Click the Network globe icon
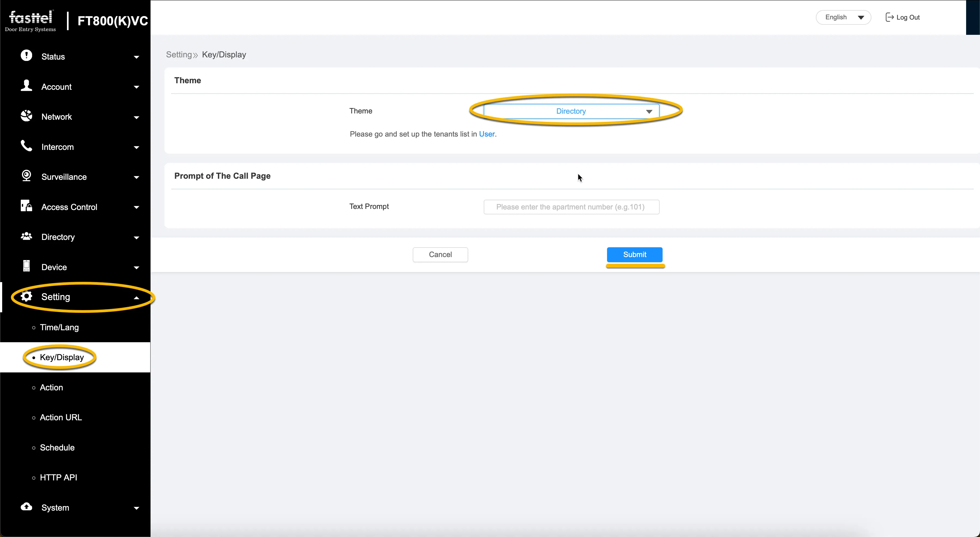The height and width of the screenshot is (537, 980). [x=26, y=116]
